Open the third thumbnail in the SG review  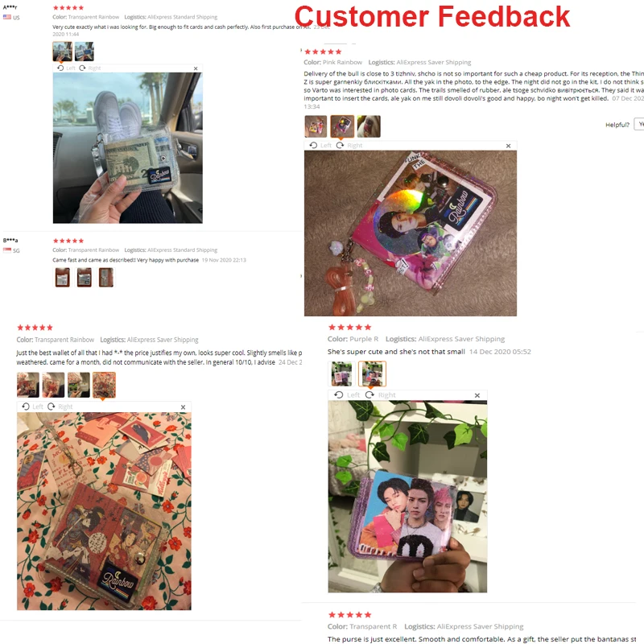106,277
